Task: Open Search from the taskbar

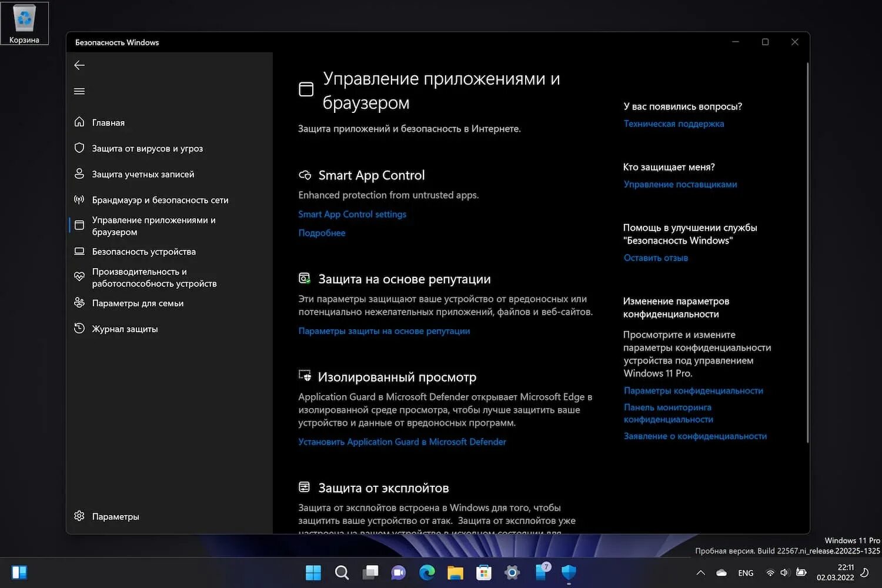Action: point(342,572)
